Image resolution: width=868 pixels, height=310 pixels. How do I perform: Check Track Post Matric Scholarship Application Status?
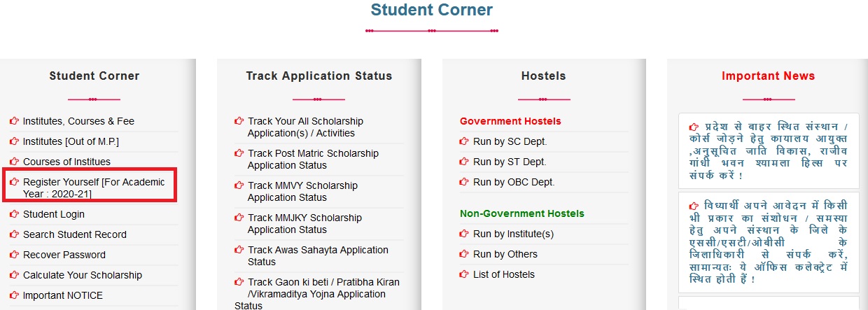(x=313, y=160)
